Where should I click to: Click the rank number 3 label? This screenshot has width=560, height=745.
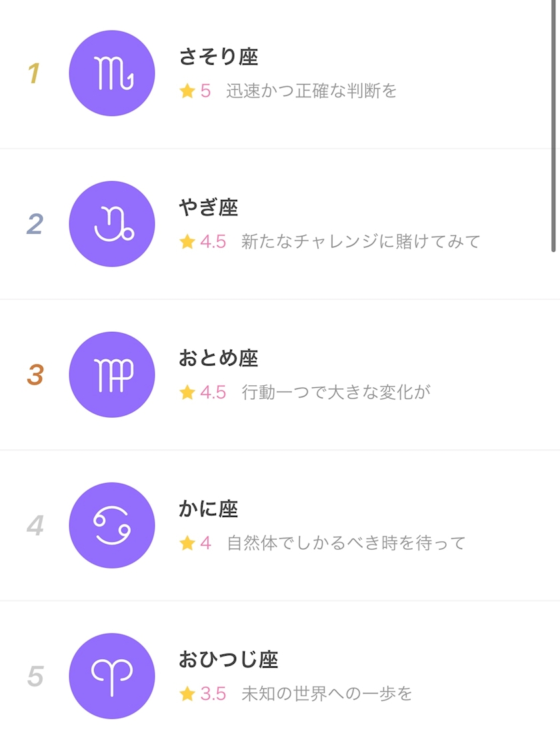[x=35, y=374]
